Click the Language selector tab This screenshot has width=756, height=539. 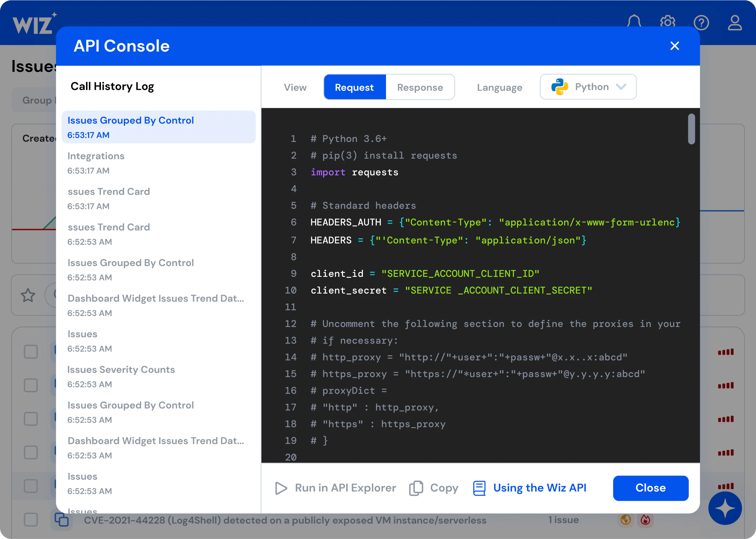[x=499, y=87]
